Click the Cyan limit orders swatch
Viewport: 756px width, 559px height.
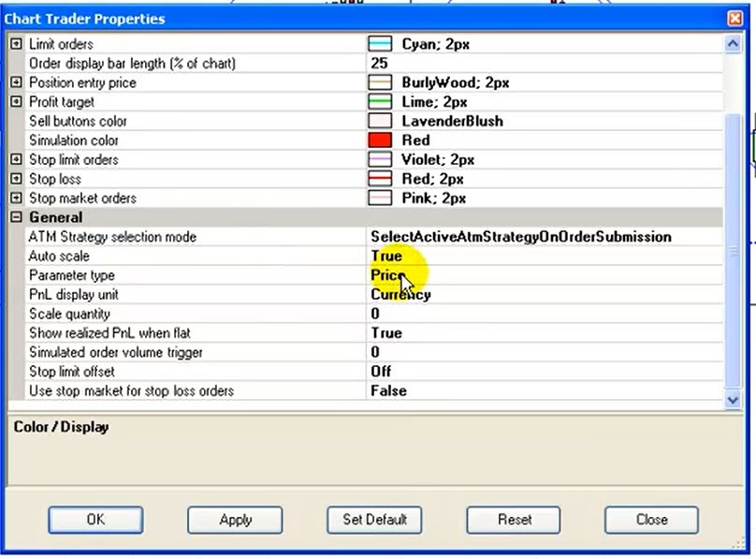coord(380,44)
